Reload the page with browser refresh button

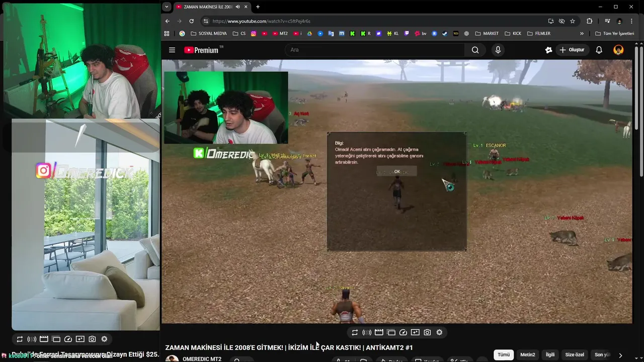(x=191, y=21)
